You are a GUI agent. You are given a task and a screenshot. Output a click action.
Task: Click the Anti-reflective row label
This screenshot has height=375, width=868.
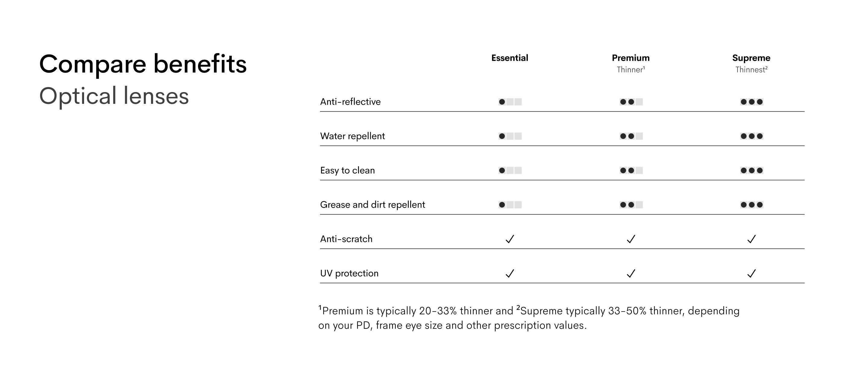point(350,102)
